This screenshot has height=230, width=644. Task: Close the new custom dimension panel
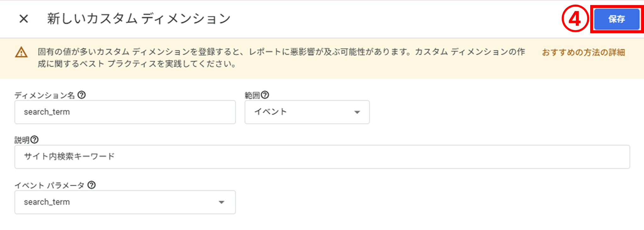24,19
